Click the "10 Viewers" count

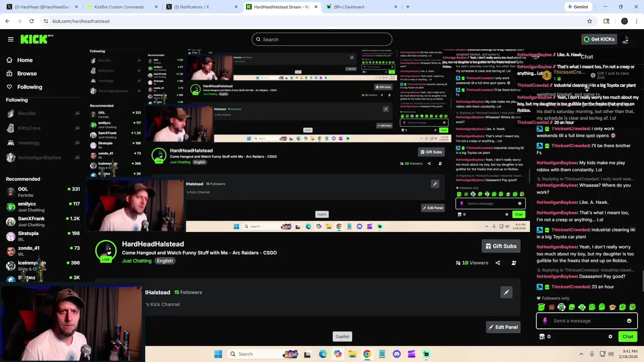[472, 263]
